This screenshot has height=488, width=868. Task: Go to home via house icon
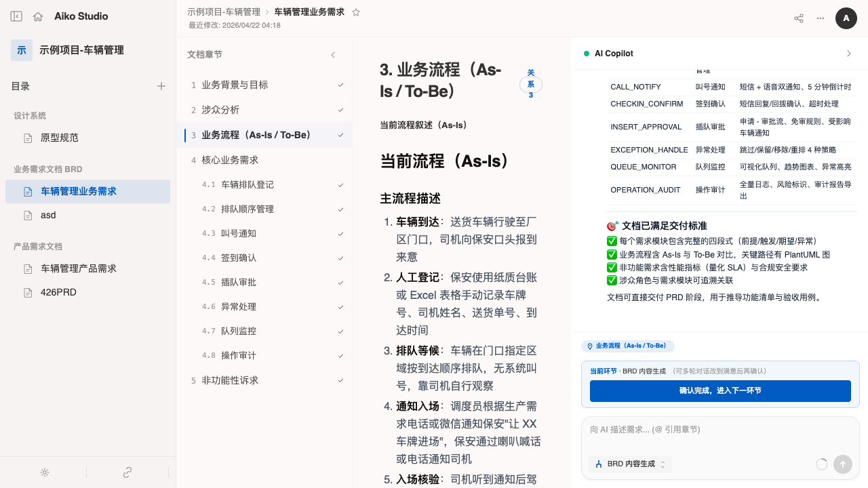pos(38,16)
